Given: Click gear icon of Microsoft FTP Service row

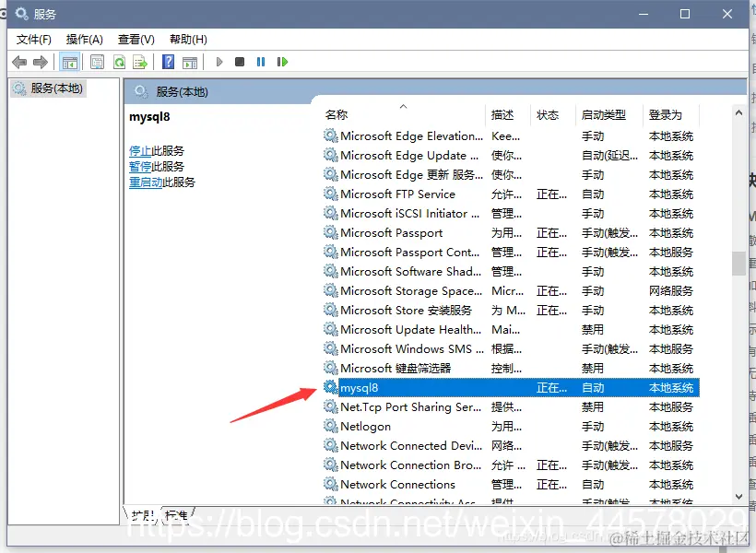Looking at the screenshot, I should 330,194.
